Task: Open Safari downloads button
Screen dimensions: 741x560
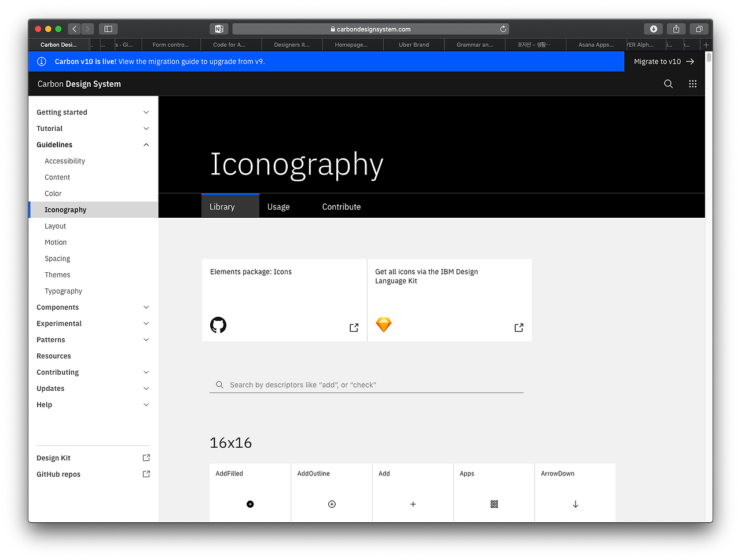Action: [x=654, y=29]
